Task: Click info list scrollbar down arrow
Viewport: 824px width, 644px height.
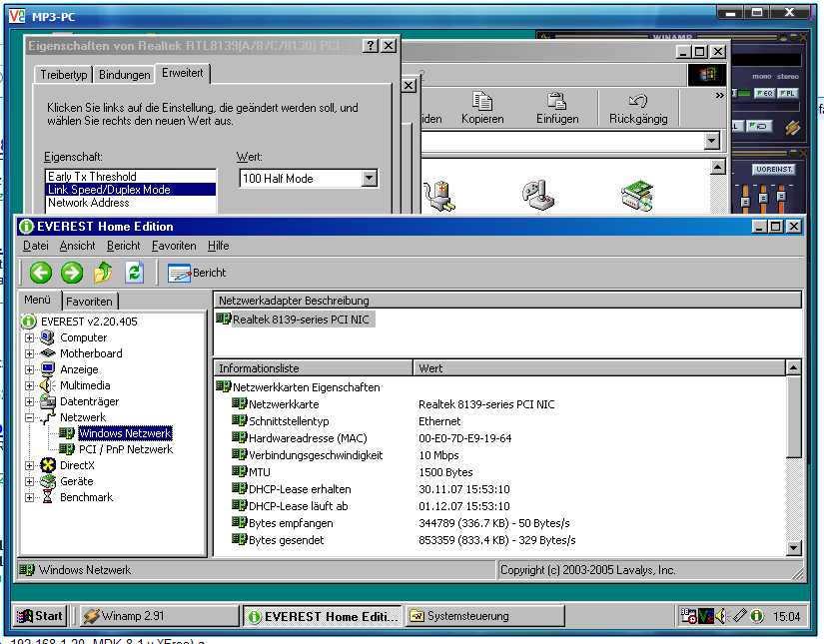Action: click(793, 548)
